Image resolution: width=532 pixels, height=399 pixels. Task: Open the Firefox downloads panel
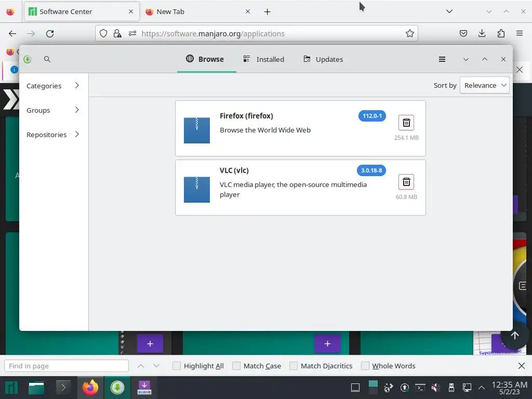482,33
